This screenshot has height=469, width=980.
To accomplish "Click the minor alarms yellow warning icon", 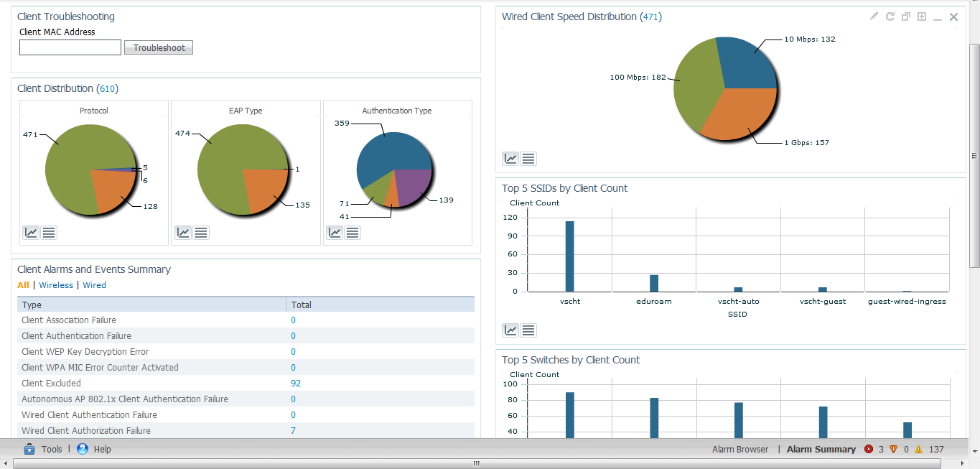I will point(918,450).
